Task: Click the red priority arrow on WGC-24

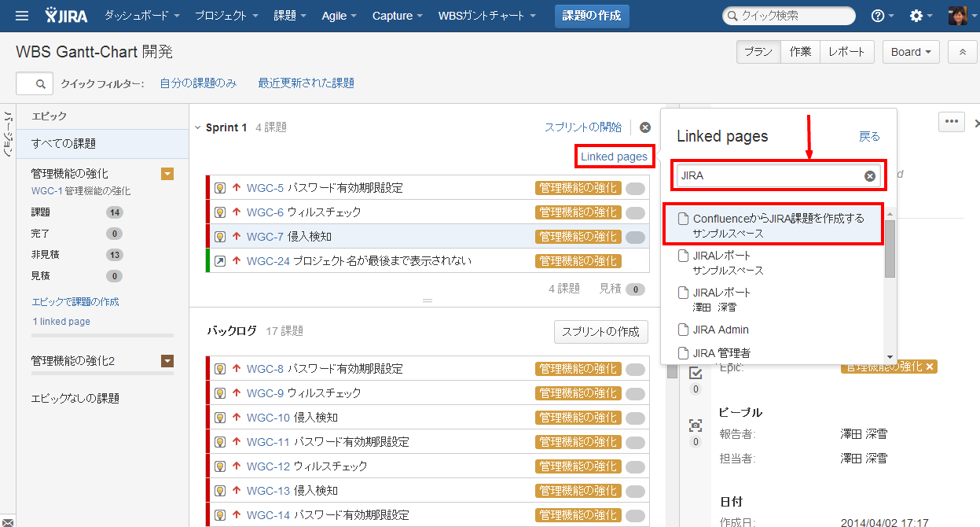Action: tap(236, 261)
